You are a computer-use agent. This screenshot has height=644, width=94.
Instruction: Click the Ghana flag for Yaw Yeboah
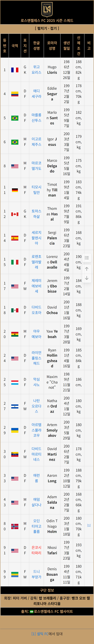[15, 334]
